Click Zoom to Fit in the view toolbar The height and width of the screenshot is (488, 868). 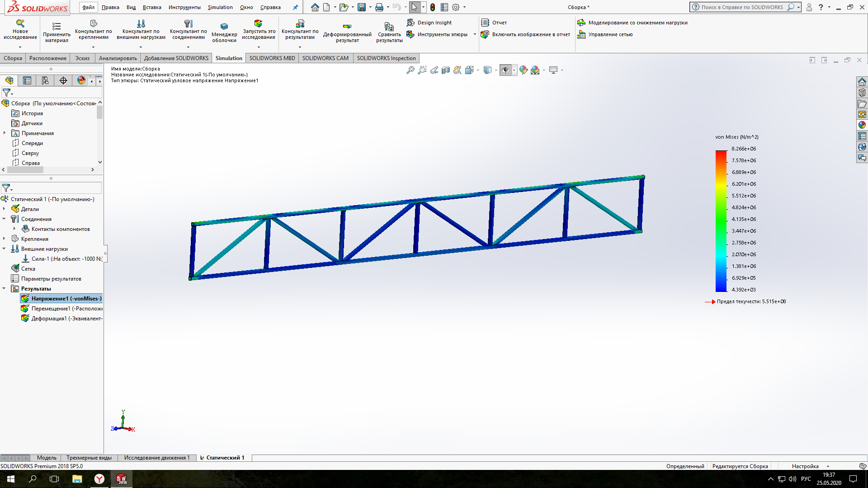[x=410, y=70]
